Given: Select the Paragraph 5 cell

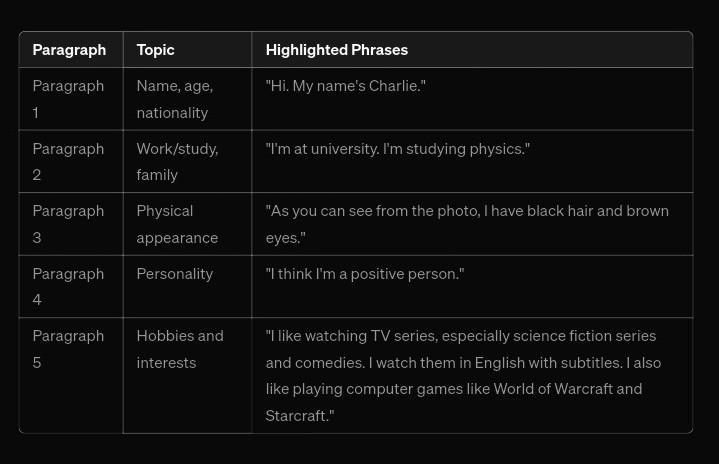Looking at the screenshot, I should pos(68,349).
